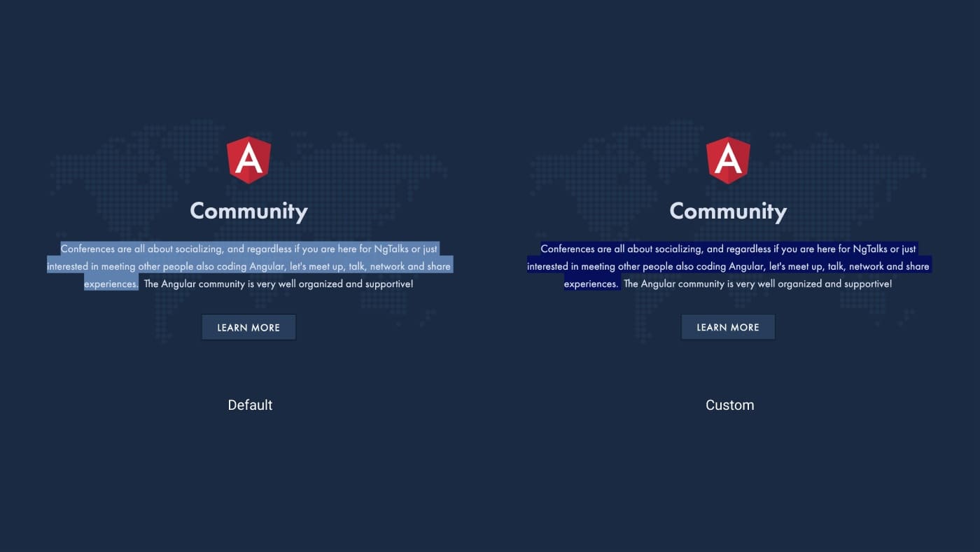Click the word 'experiences' highlighted on the right card
Image resolution: width=980 pixels, height=552 pixels.
(591, 284)
